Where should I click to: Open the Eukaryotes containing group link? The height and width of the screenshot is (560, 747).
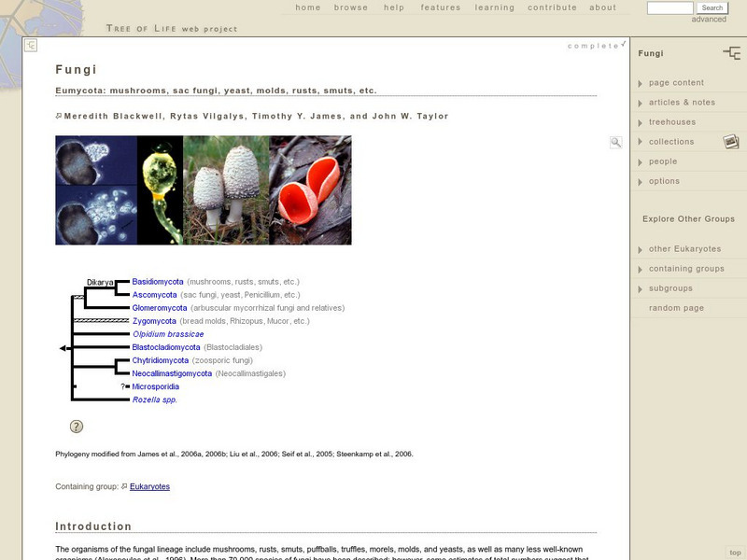point(149,485)
